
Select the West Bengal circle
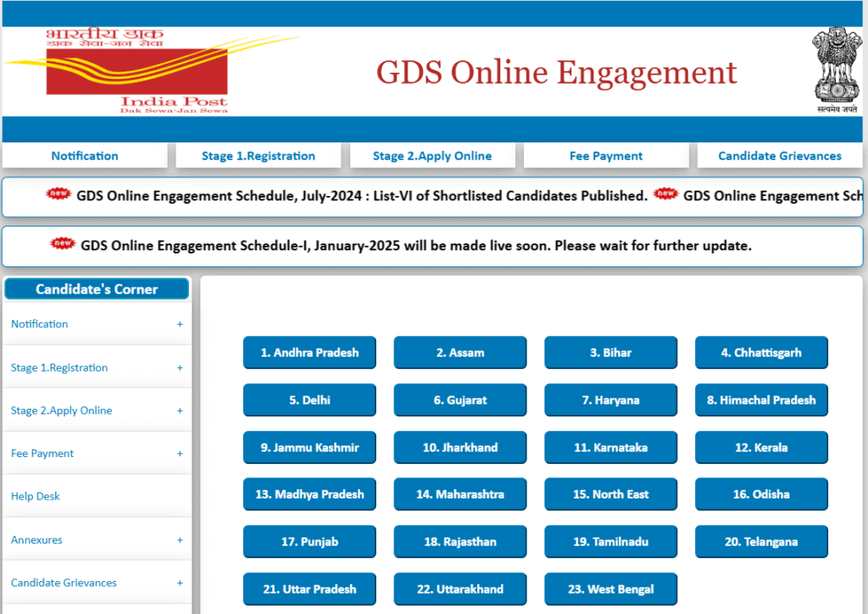pyautogui.click(x=610, y=589)
